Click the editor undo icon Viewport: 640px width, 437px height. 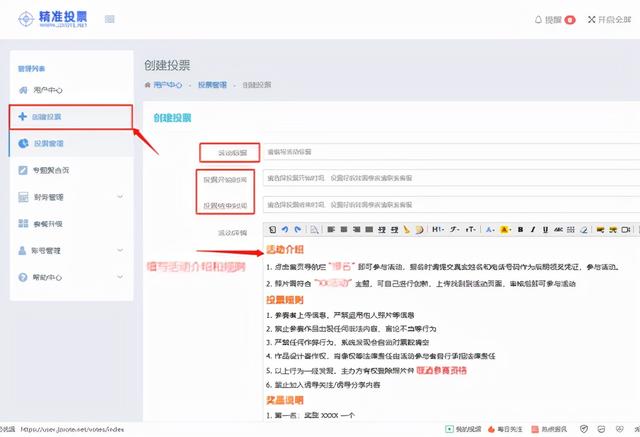point(285,230)
